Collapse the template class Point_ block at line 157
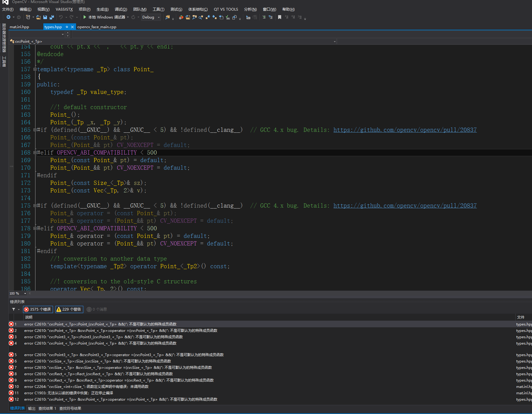Screen dimensions: 532x414 click(35, 69)
